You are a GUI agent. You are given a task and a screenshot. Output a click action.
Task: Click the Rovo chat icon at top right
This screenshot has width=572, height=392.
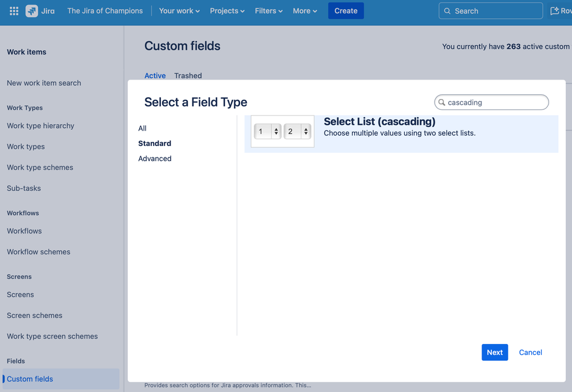point(554,11)
